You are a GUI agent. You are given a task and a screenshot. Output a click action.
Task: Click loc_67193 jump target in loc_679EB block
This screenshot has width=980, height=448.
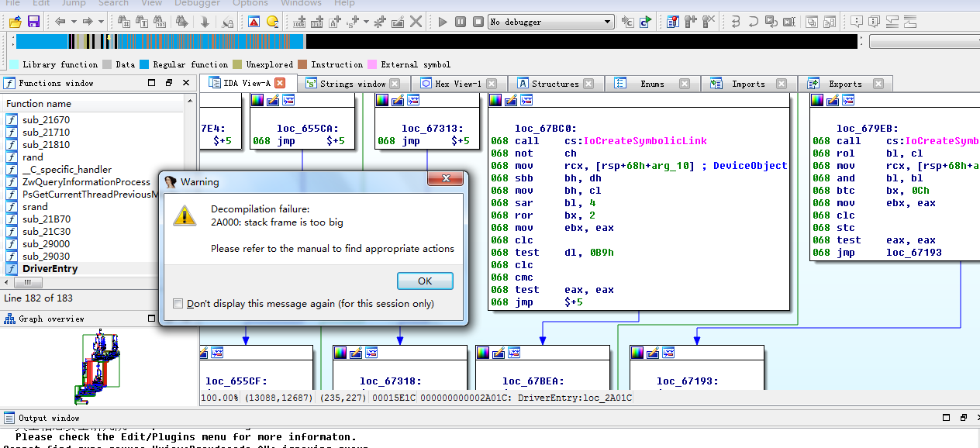tap(914, 253)
